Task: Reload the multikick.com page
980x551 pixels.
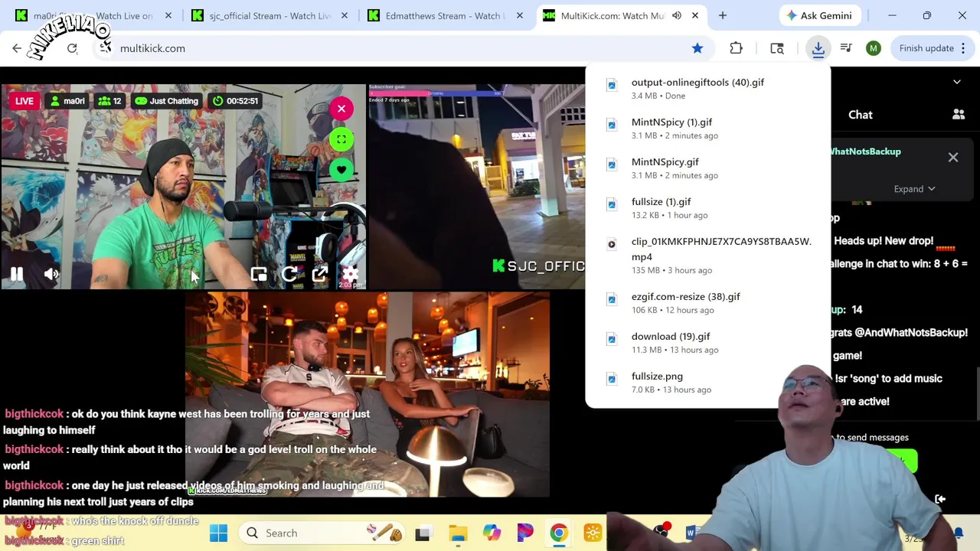Action: coord(72,48)
